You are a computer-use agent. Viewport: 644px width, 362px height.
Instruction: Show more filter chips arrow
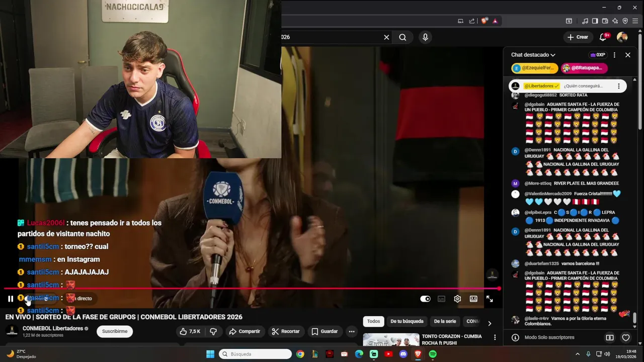pyautogui.click(x=490, y=323)
